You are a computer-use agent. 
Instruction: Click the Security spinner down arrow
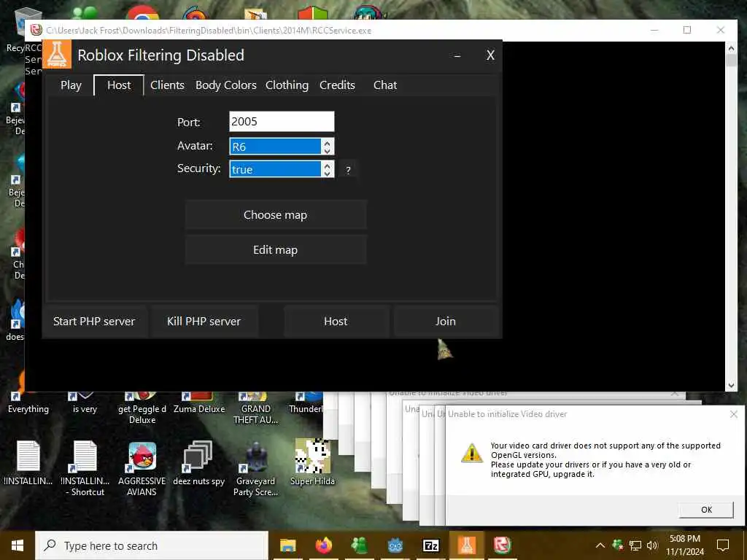point(328,174)
